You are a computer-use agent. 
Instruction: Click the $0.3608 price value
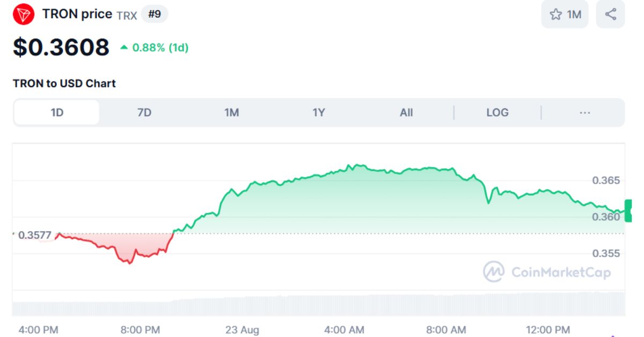click(61, 47)
